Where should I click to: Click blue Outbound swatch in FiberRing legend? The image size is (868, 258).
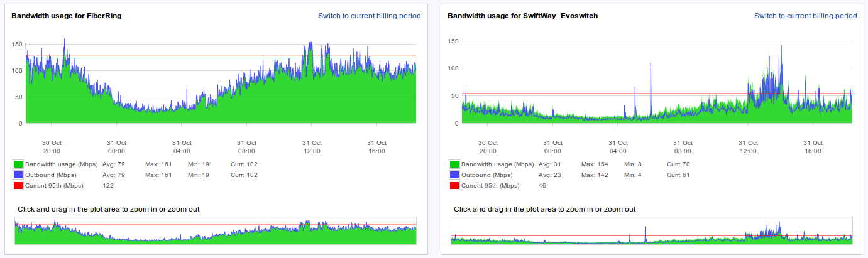tap(18, 175)
